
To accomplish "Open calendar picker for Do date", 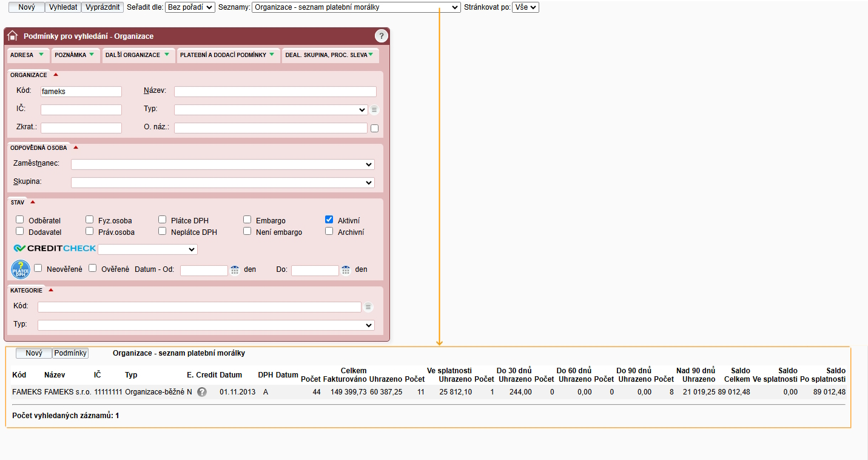I will point(346,270).
